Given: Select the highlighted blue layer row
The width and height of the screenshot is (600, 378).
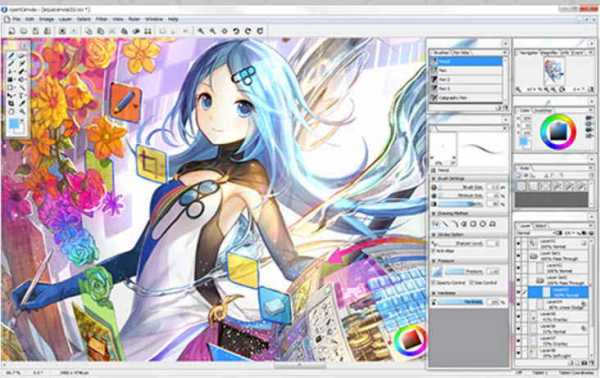Looking at the screenshot, I should tap(558, 292).
